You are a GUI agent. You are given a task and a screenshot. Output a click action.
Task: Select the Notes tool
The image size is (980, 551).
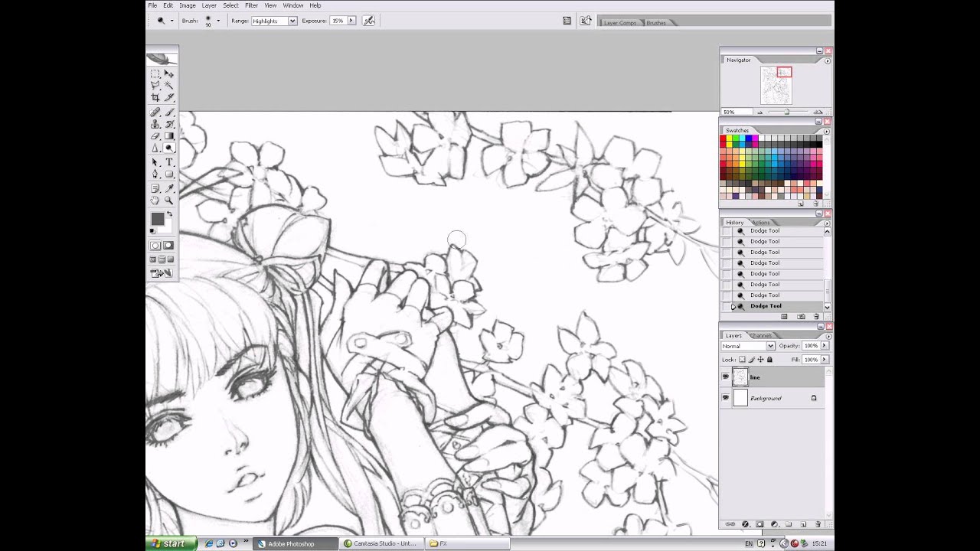[155, 188]
